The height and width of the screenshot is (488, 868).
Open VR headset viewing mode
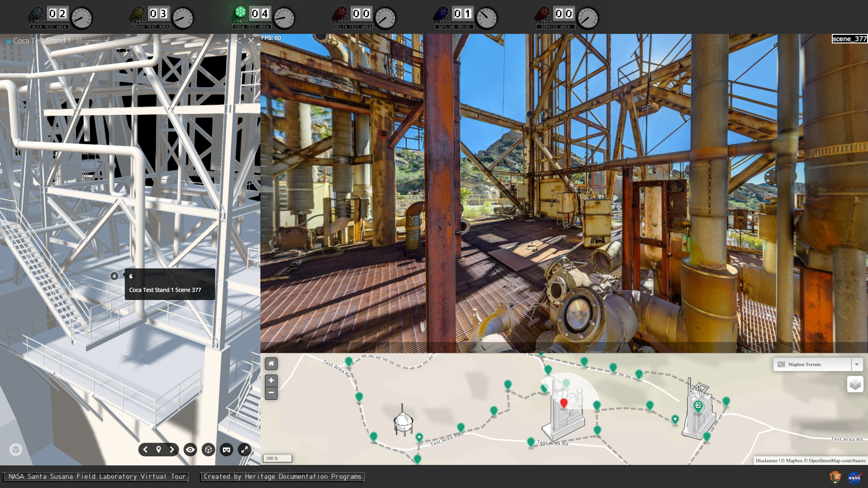point(226,450)
